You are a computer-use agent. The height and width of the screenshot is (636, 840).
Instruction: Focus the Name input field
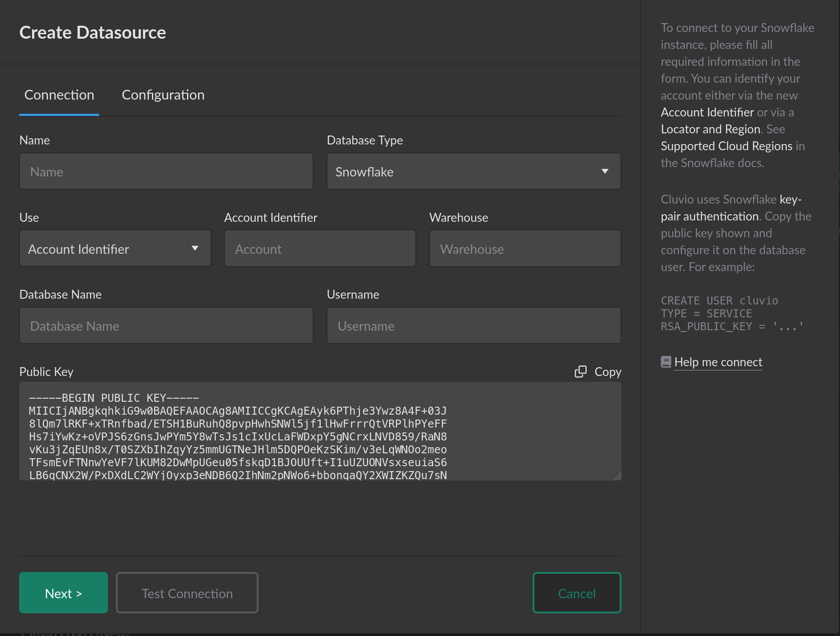coord(166,172)
